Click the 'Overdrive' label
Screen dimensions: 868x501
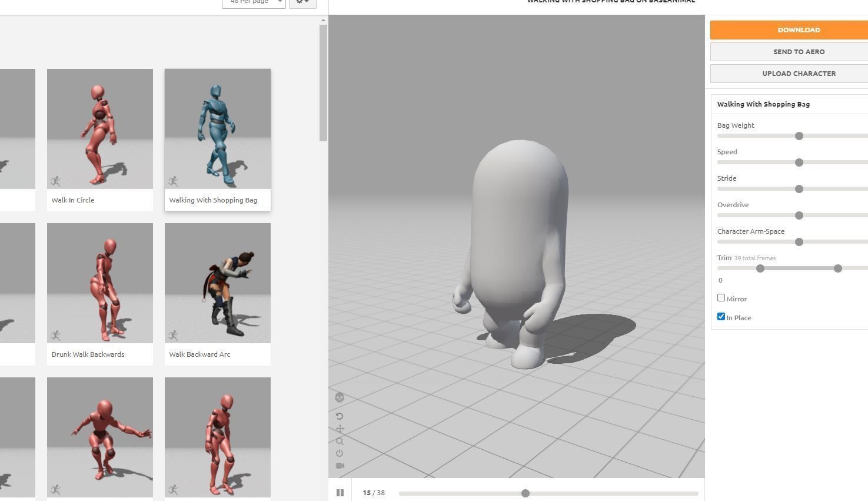pos(733,205)
